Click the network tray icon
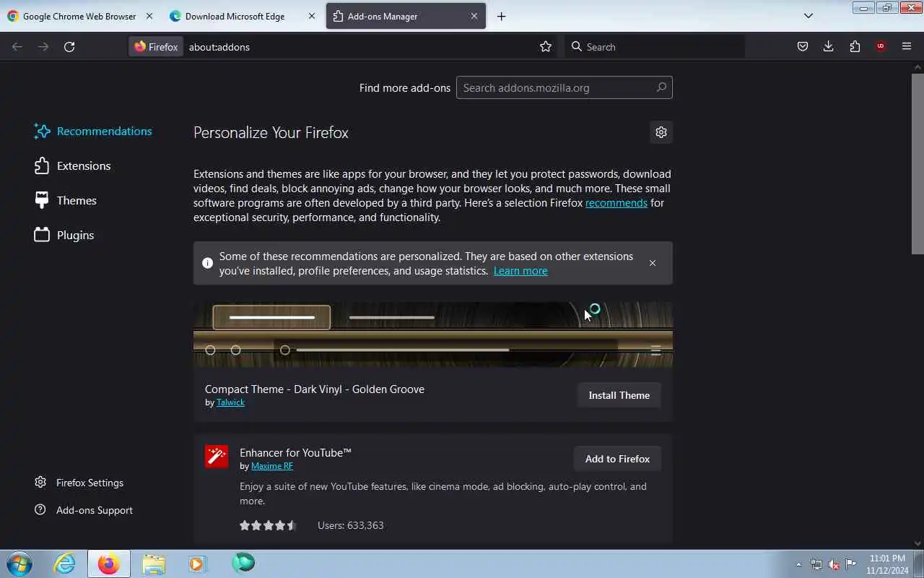 coord(816,564)
